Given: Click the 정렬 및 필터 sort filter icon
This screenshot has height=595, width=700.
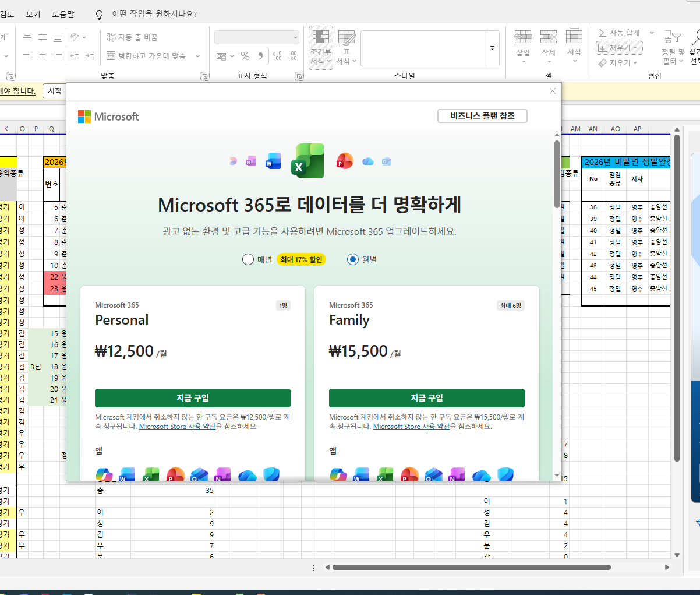Looking at the screenshot, I should click(x=673, y=37).
